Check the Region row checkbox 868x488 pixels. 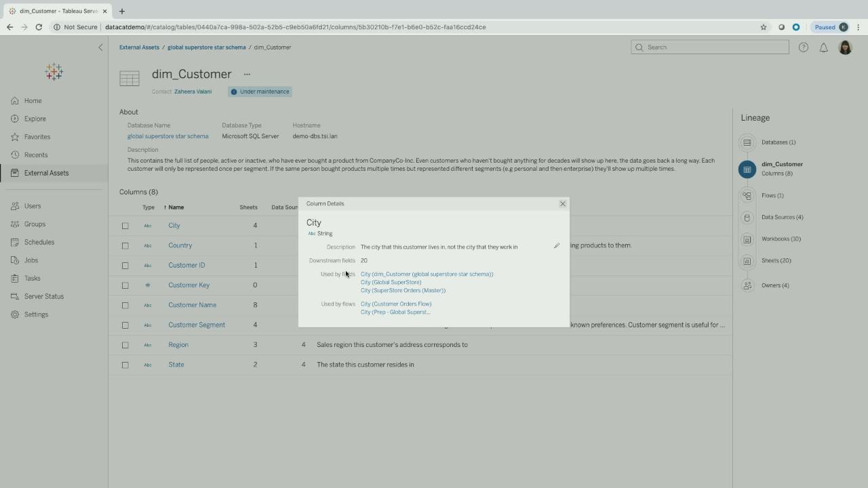click(x=125, y=345)
